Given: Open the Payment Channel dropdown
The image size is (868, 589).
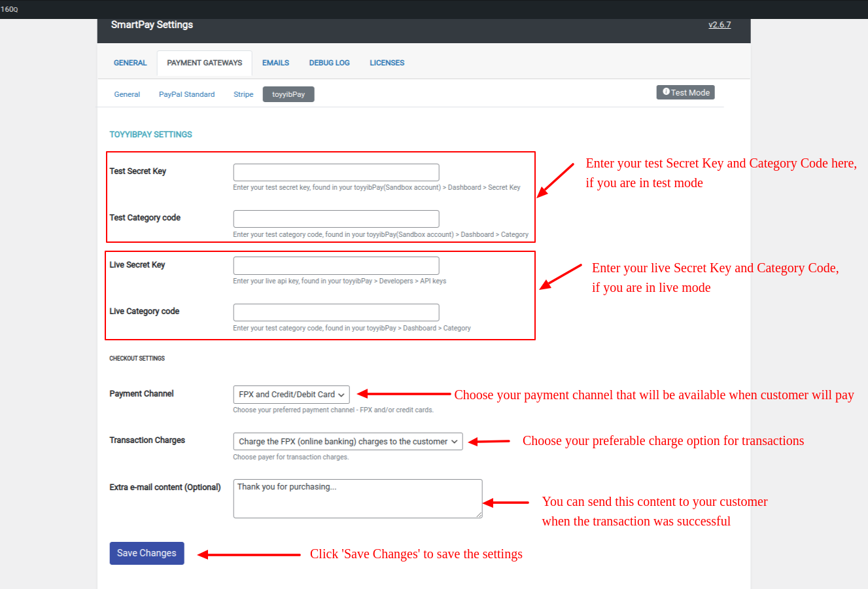Looking at the screenshot, I should [x=291, y=395].
